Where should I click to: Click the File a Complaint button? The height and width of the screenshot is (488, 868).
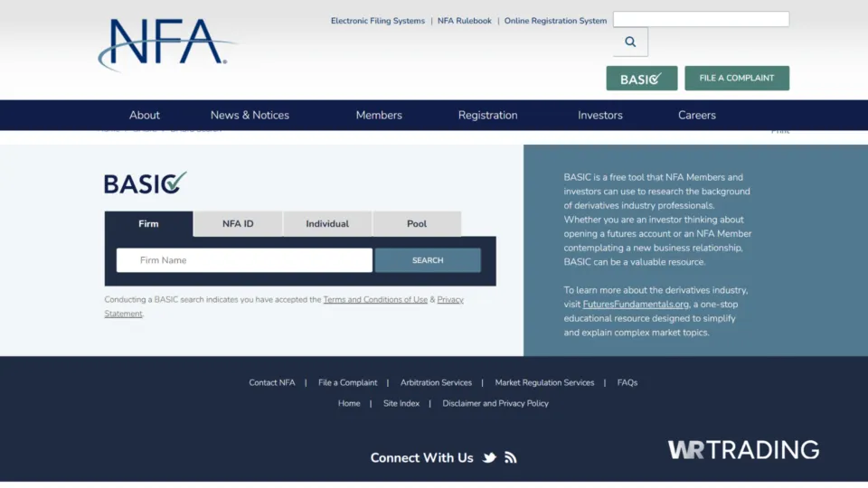pos(736,79)
